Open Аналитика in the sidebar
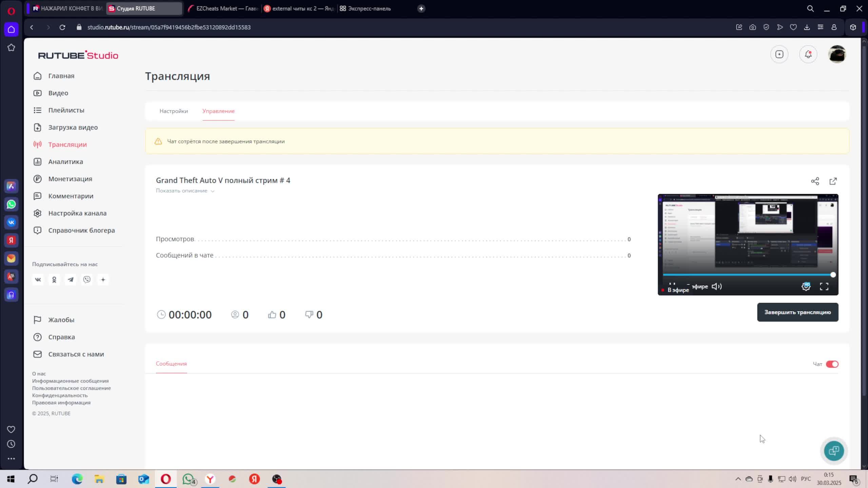 (x=65, y=162)
